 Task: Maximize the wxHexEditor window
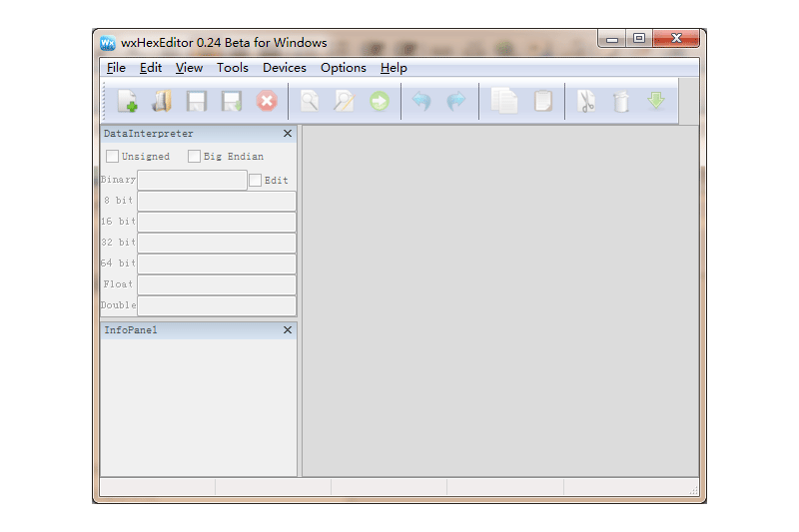coord(639,38)
